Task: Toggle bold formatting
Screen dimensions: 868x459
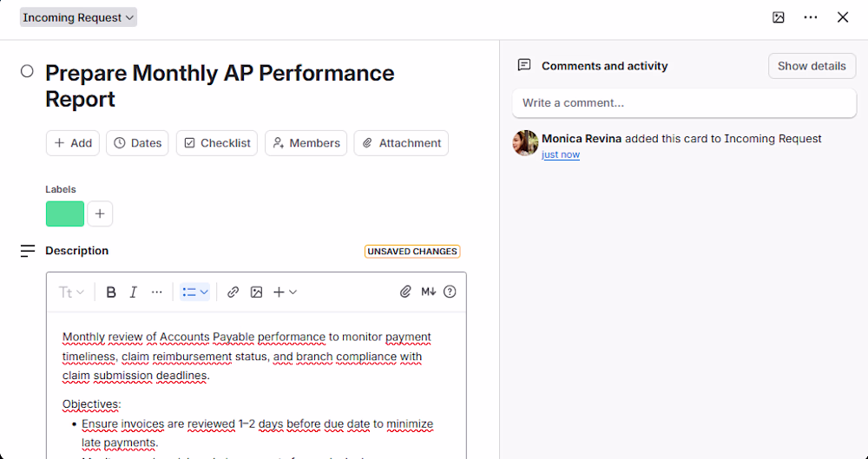Action: [111, 292]
